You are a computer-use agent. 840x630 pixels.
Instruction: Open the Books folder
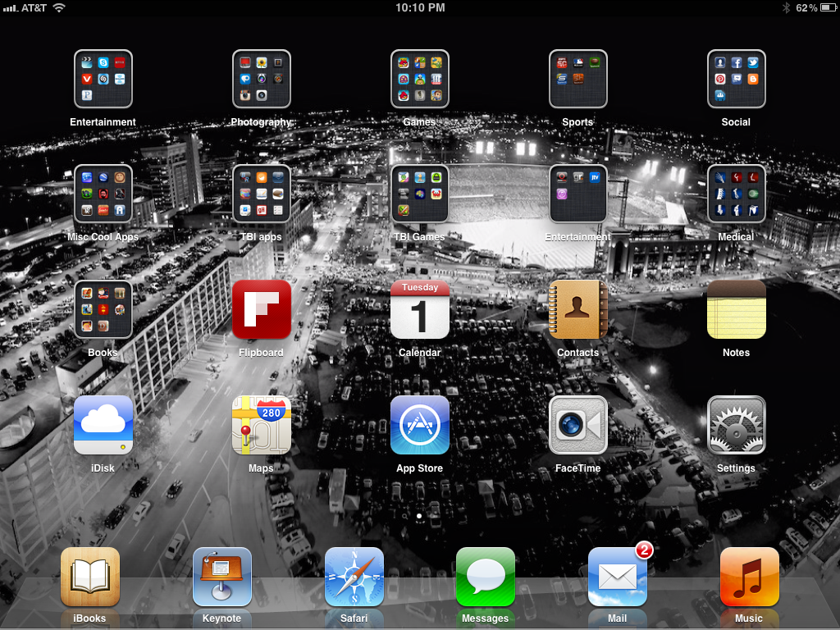(103, 309)
